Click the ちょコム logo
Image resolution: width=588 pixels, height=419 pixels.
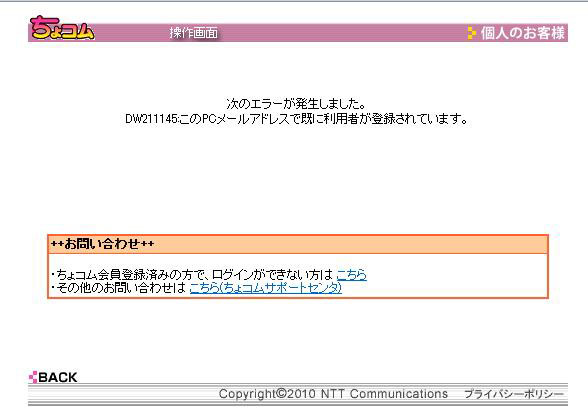click(62, 28)
